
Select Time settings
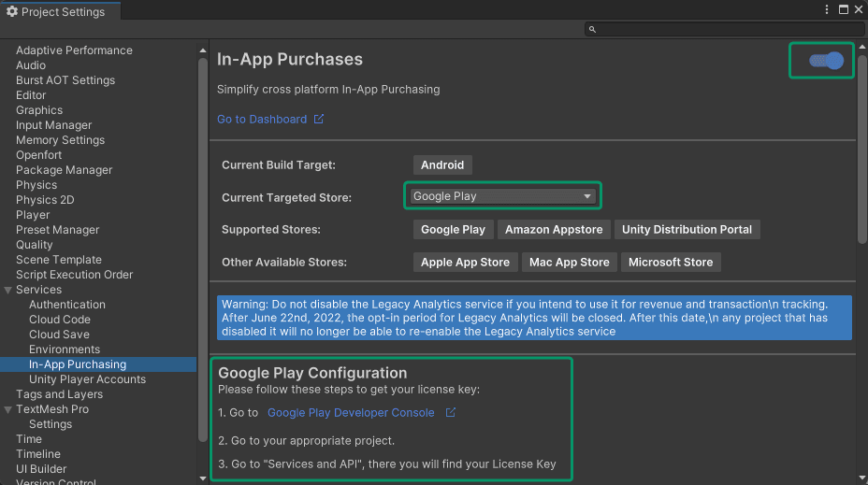coord(29,438)
